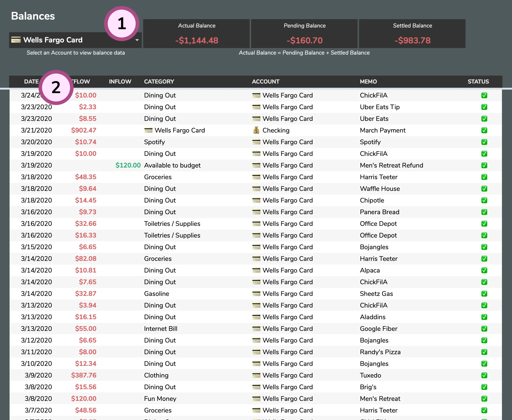Open the Wells Fargo Card account dropdown arrow
Image resolution: width=512 pixels, height=420 pixels.
click(137, 40)
